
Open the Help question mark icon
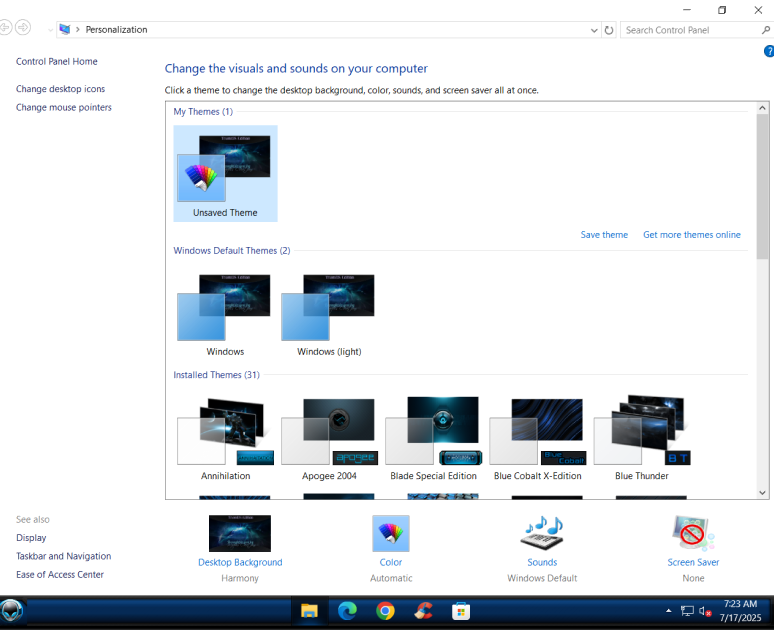pyautogui.click(x=769, y=51)
